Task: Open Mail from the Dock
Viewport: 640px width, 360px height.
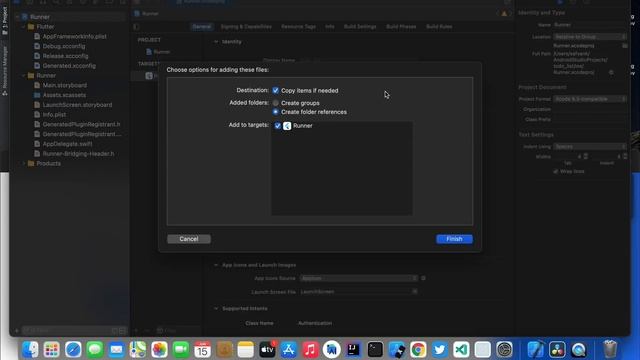Action: click(116, 350)
